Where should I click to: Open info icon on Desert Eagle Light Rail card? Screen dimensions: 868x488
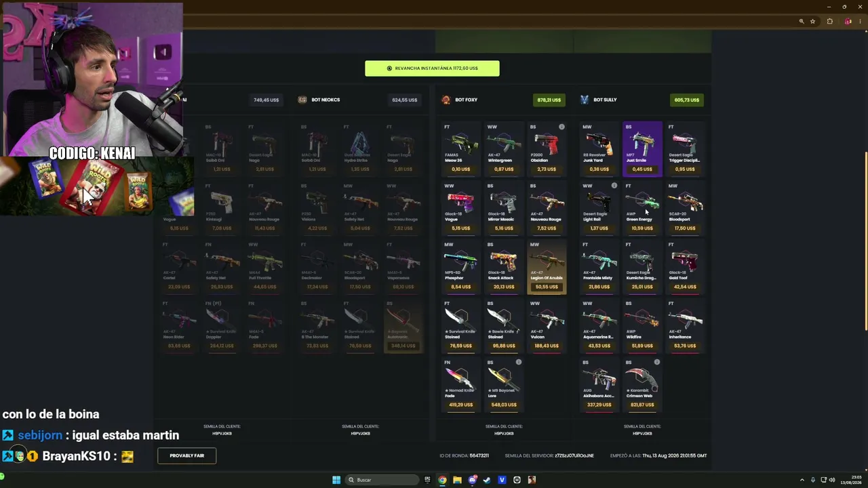(x=614, y=186)
